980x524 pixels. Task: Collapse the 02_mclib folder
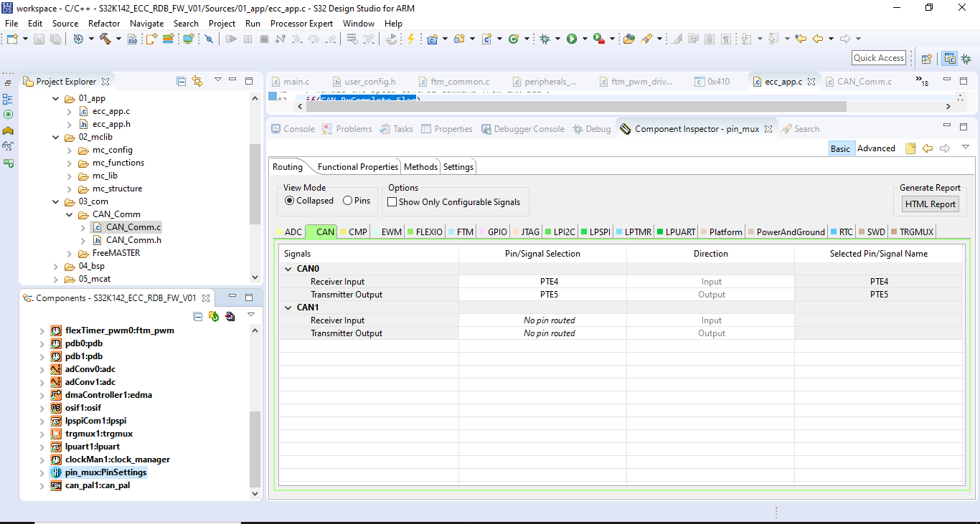pos(56,137)
